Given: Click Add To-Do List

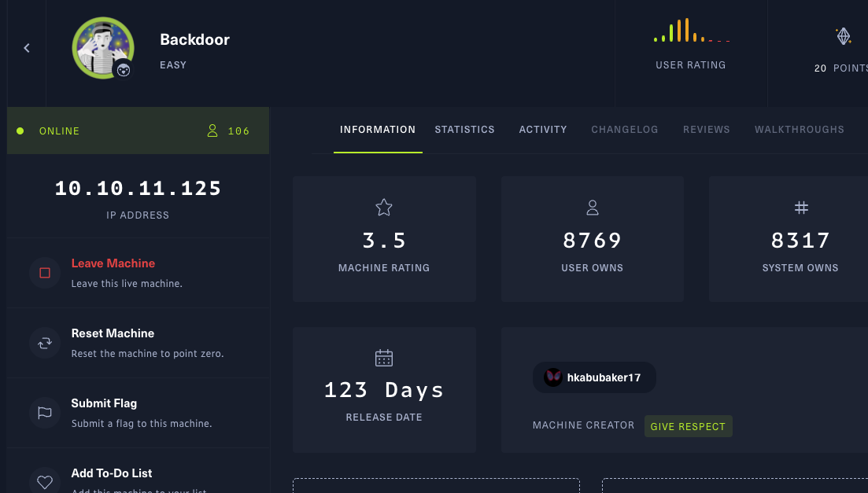Looking at the screenshot, I should pyautogui.click(x=112, y=473).
